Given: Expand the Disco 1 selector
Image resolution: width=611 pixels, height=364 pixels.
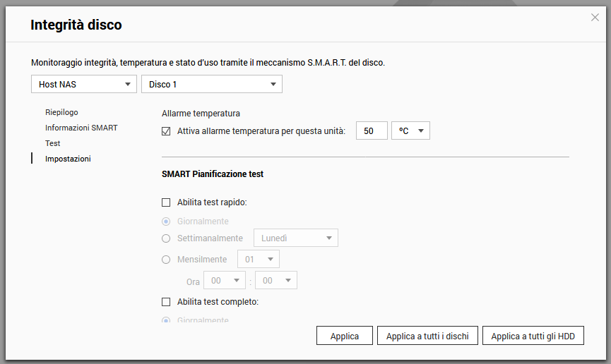Looking at the screenshot, I should tap(211, 84).
